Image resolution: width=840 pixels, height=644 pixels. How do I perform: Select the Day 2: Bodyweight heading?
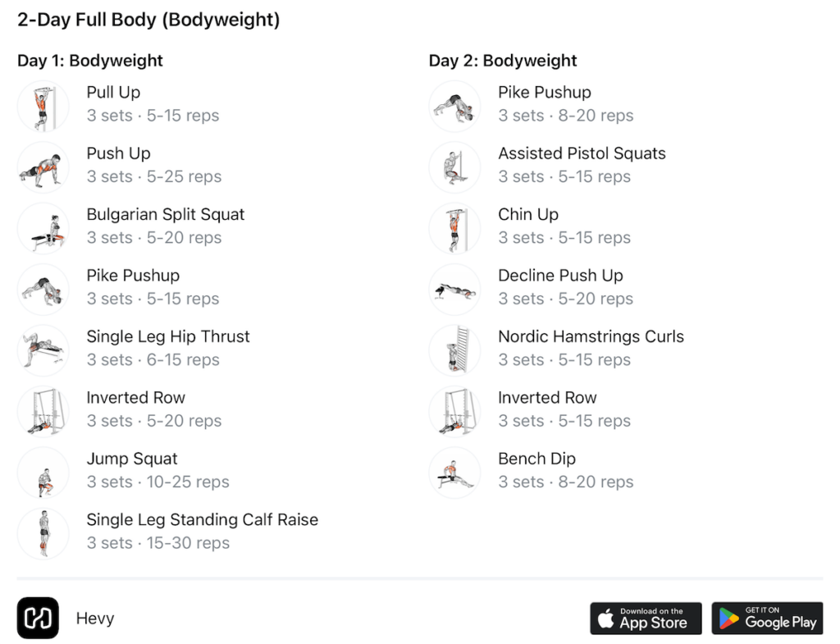tap(503, 61)
